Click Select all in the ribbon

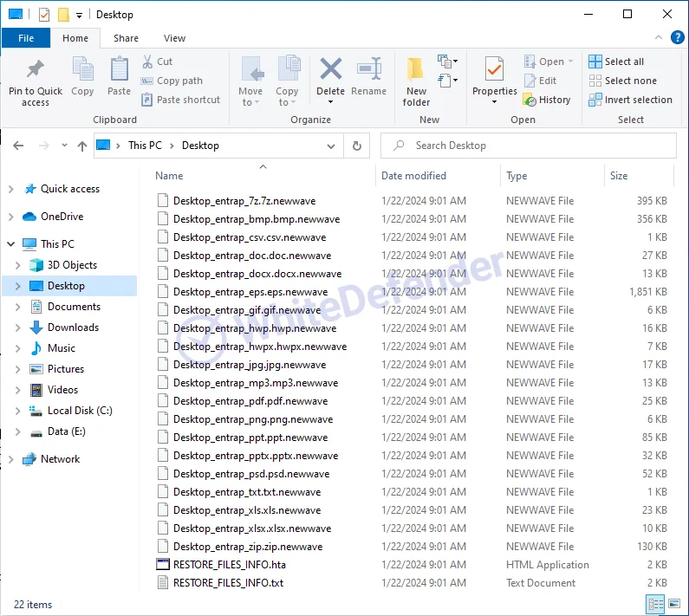pos(616,62)
